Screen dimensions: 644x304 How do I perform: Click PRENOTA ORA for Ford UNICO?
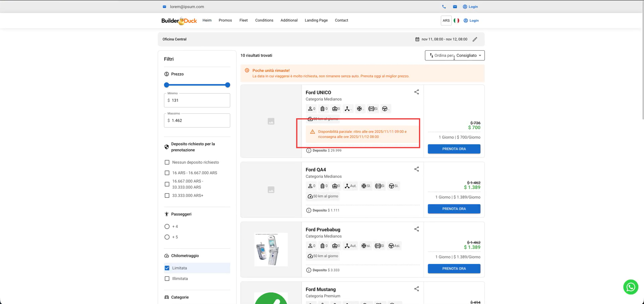coord(454,149)
